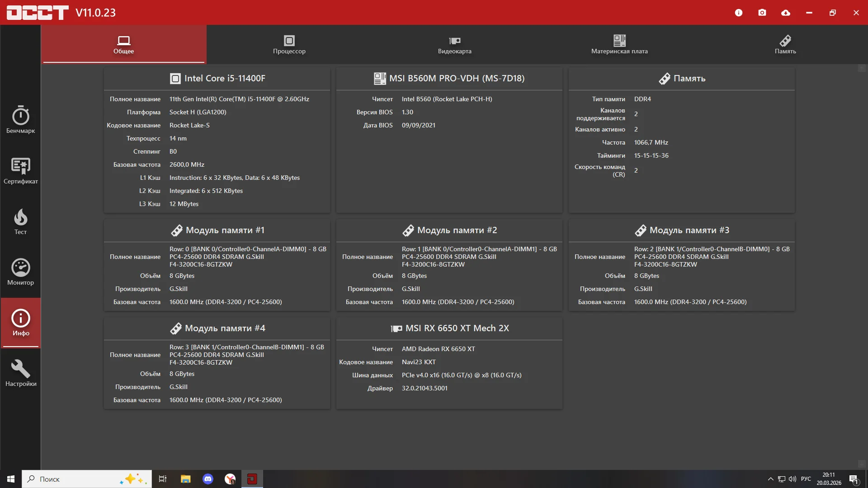The width and height of the screenshot is (868, 488).
Task: Click the 1066,7 MHz memory frequency value
Action: click(x=651, y=142)
